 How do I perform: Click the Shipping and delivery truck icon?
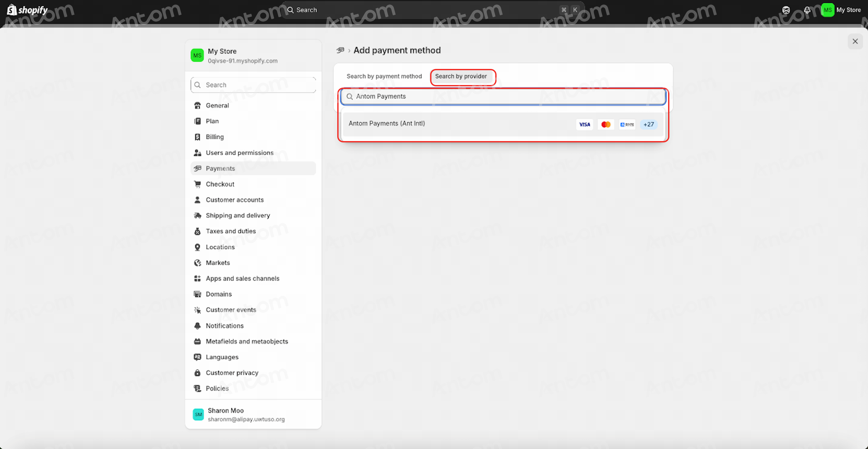pyautogui.click(x=197, y=215)
